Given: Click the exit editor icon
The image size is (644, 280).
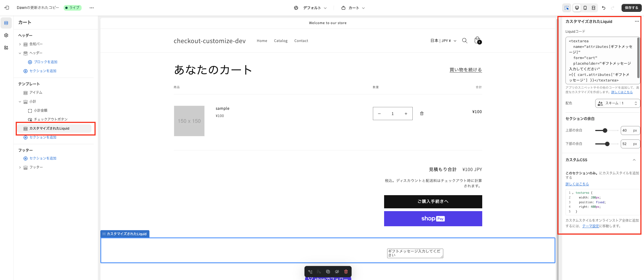Looking at the screenshot, I should [7, 8].
